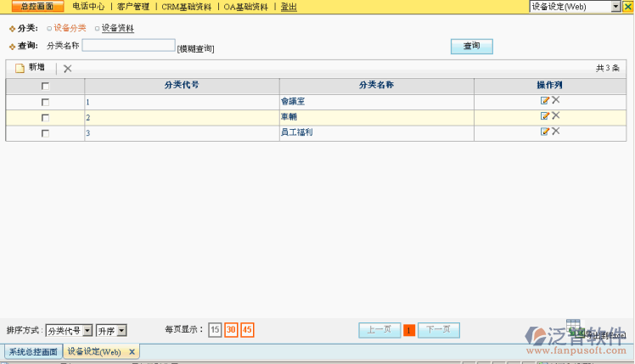The width and height of the screenshot is (635, 364).
Task: Check the checkbox for row 3
Action: (x=45, y=133)
